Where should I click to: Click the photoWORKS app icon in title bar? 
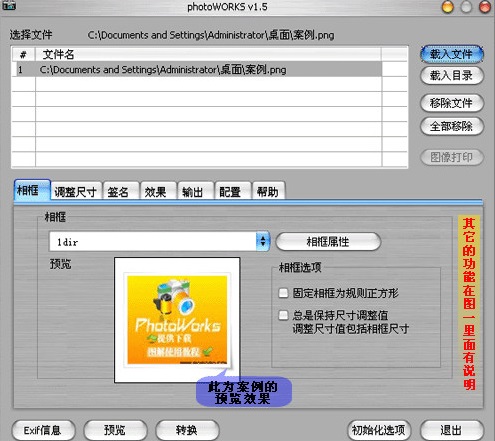[x=9, y=5]
